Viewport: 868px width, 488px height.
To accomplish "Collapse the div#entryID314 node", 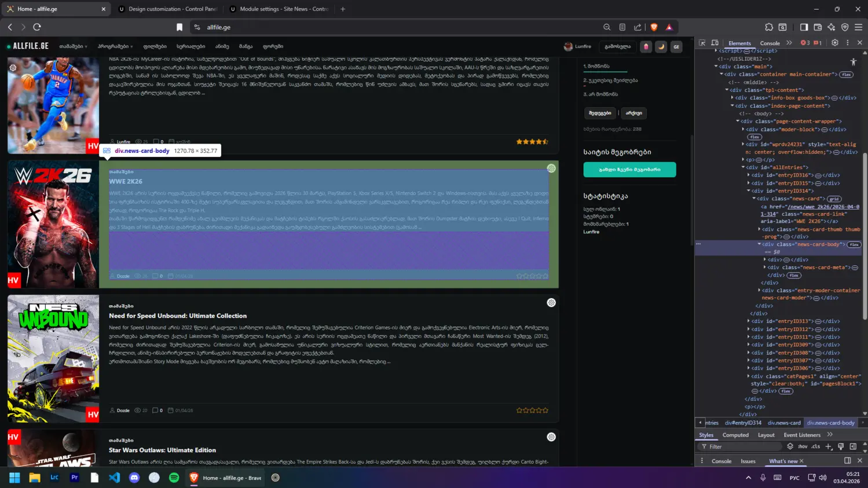I will (x=749, y=190).
